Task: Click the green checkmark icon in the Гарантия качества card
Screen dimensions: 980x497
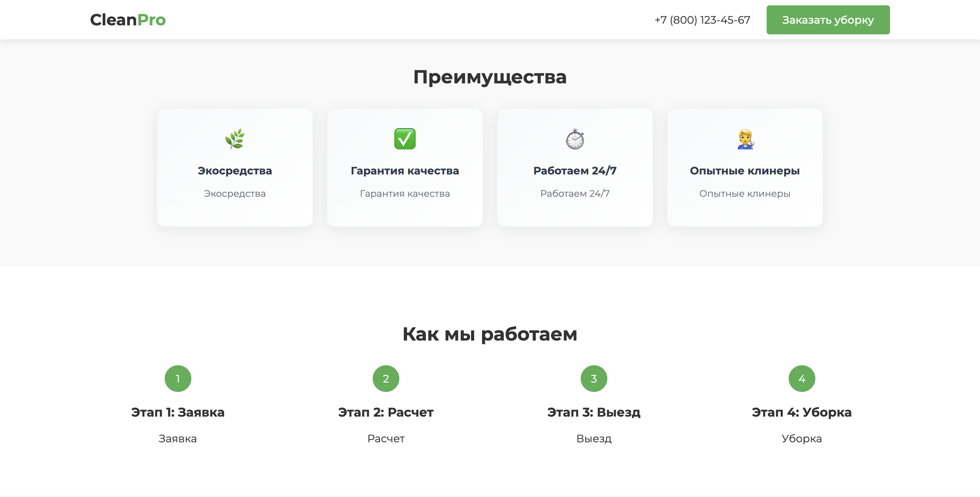Action: pos(405,139)
